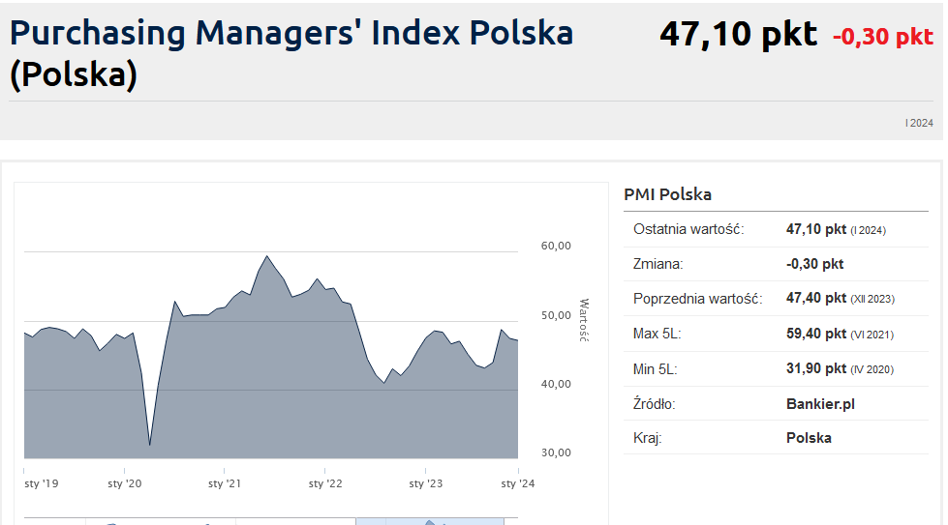Select the Poprzednia wartość 47,40 pkt row
This screenshot has height=525, width=948.
(775, 299)
